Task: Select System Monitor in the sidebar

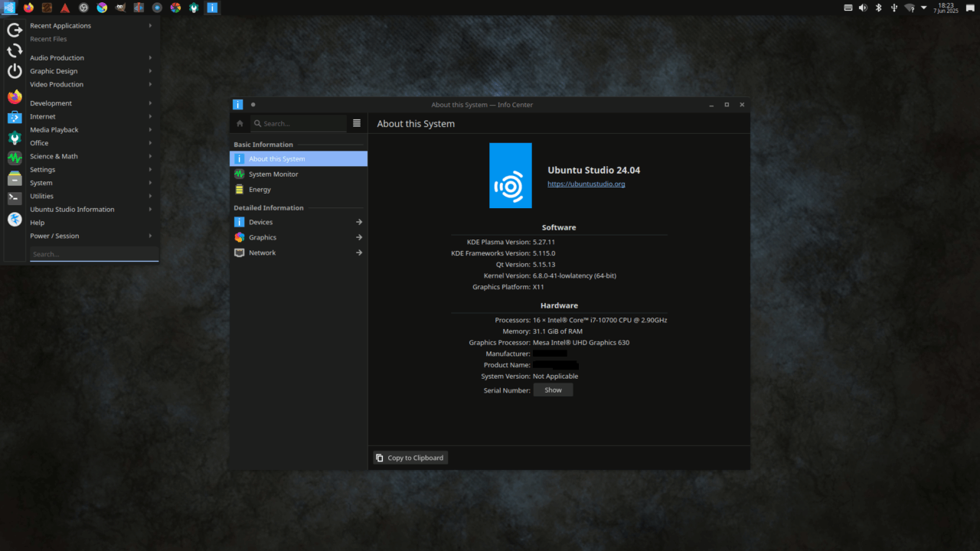Action: (273, 174)
